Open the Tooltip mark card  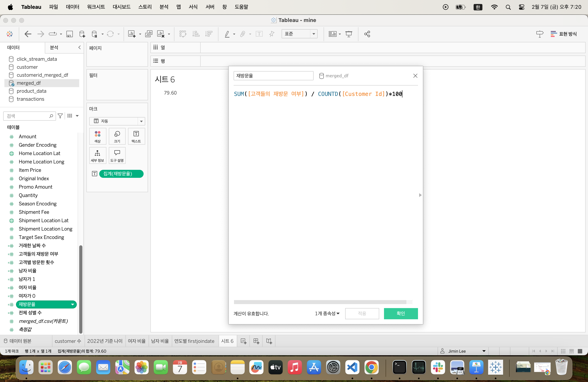coord(117,155)
